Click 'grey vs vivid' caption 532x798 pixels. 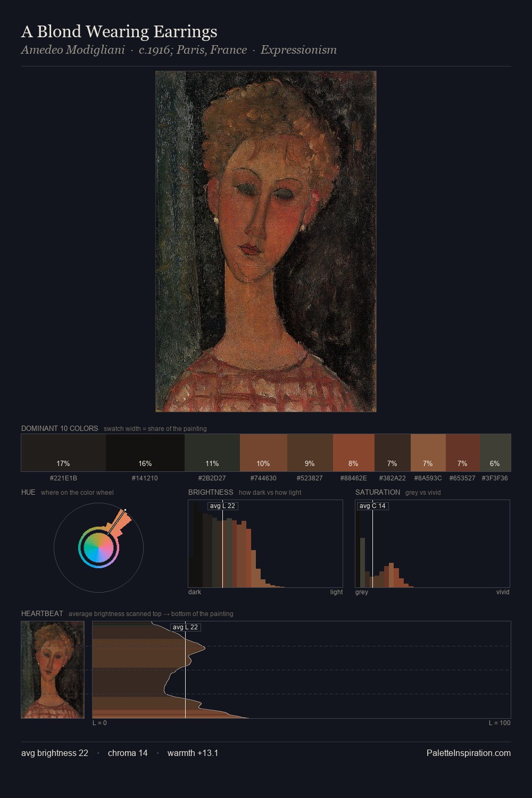tap(423, 493)
